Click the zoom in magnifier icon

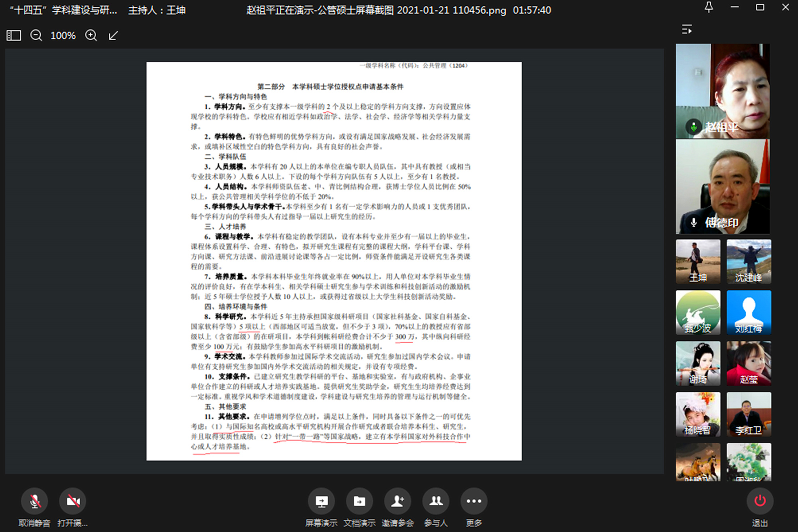click(91, 36)
